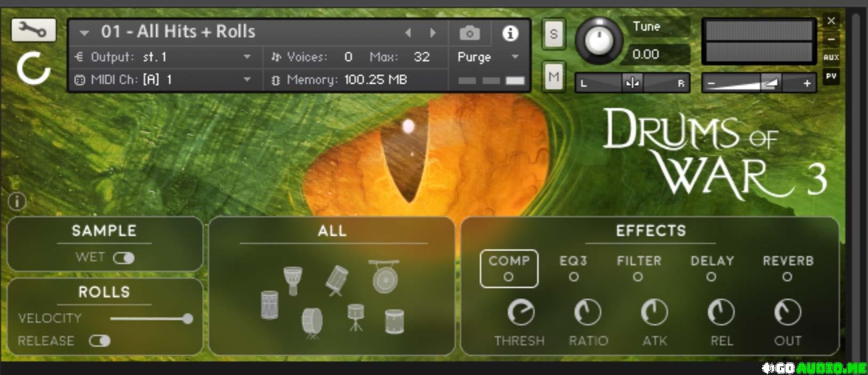Go to the next instrument with the right arrow
Screen dimensions: 868x375
(433, 33)
